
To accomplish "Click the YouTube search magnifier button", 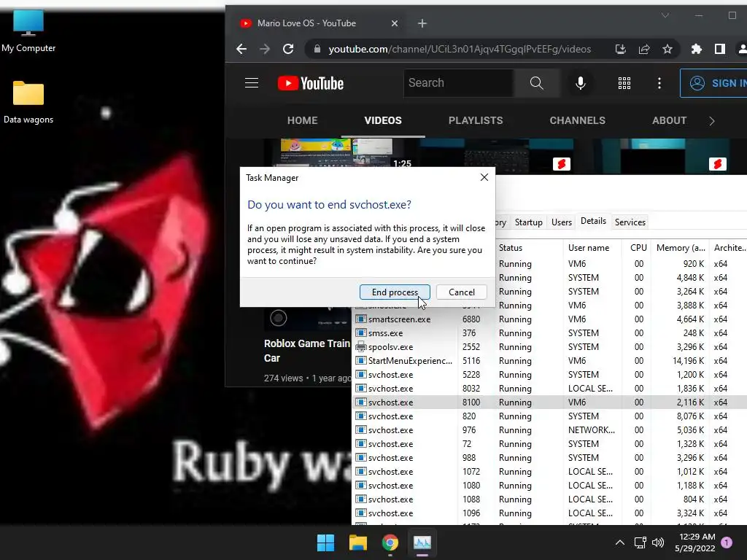I will (536, 83).
